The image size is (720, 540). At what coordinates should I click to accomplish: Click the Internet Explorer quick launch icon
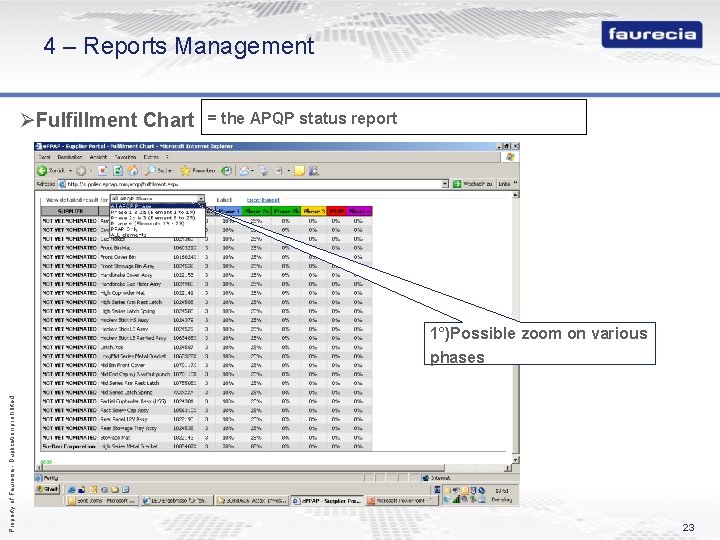tap(72, 489)
